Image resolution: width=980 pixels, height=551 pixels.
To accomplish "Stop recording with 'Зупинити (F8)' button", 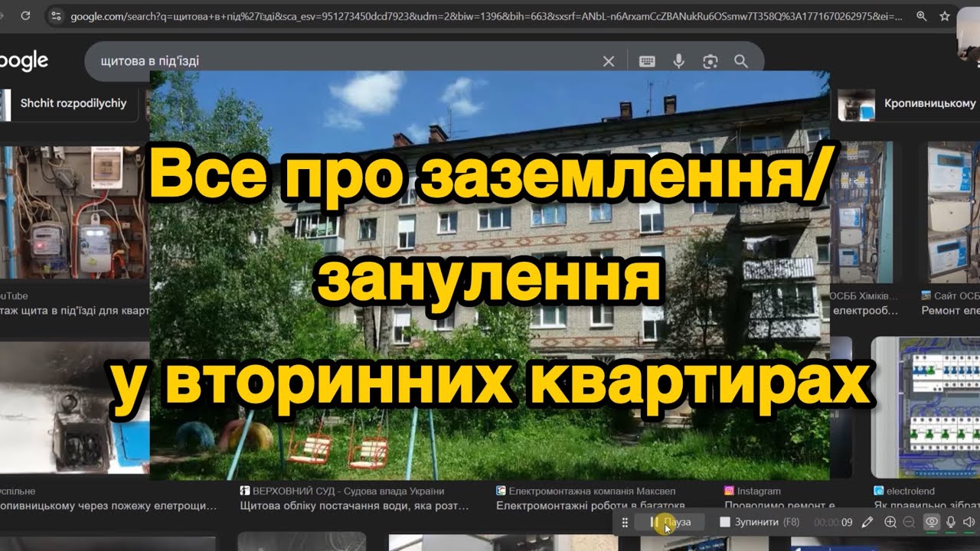I will coord(758,522).
